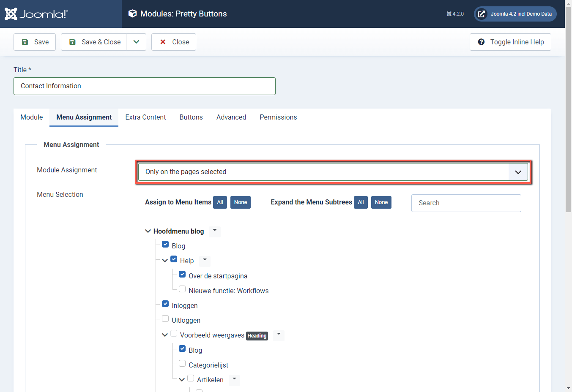Click the Joomla logo in the header

click(x=36, y=14)
